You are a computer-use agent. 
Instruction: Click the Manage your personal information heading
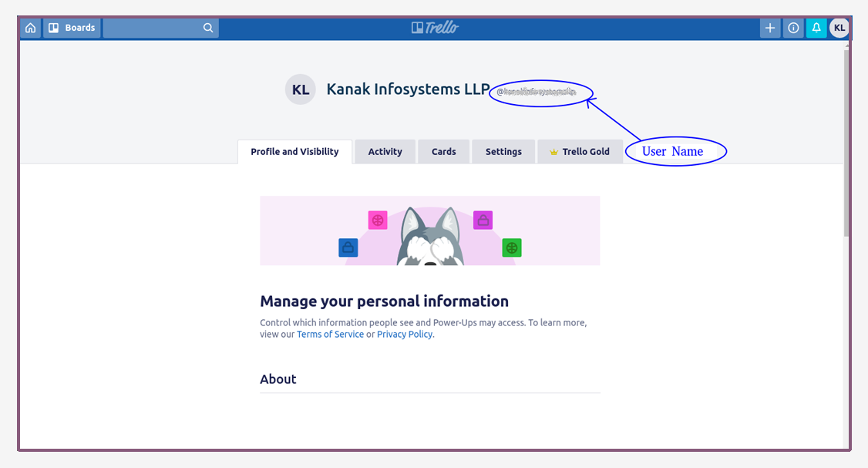[x=384, y=301]
